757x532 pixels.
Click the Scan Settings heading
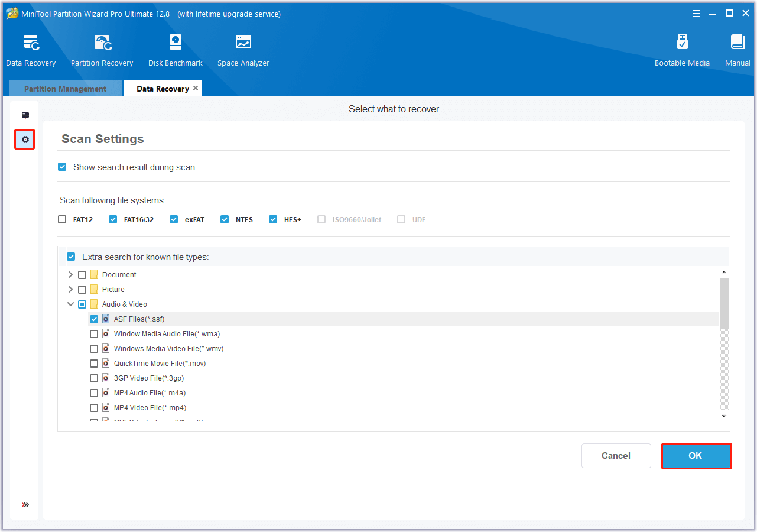(103, 139)
